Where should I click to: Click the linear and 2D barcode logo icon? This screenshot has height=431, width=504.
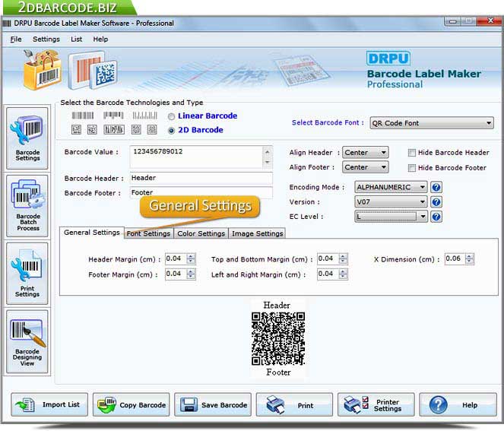pyautogui.click(x=93, y=71)
